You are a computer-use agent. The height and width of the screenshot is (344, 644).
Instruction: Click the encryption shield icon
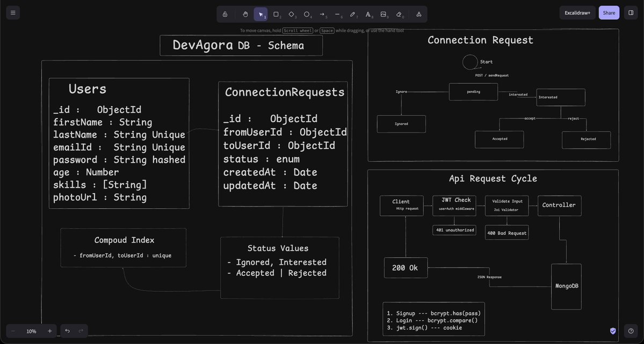613,331
